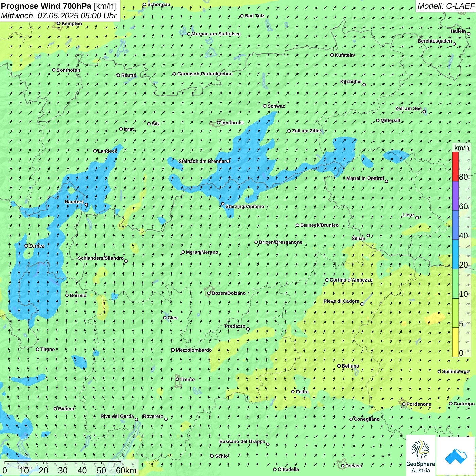Click the 'Schlanders/Silandro' label
The image size is (476, 476).
101,258
